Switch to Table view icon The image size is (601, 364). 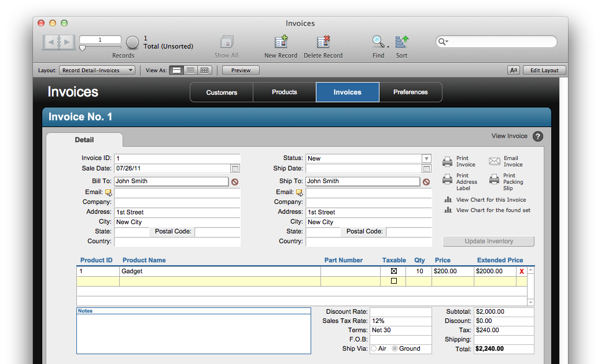[x=204, y=70]
